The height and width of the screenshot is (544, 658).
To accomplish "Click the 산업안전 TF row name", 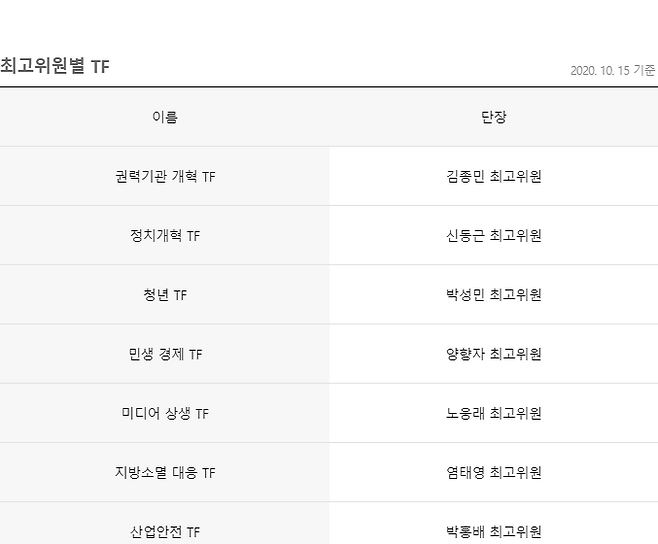I will coord(165,531).
